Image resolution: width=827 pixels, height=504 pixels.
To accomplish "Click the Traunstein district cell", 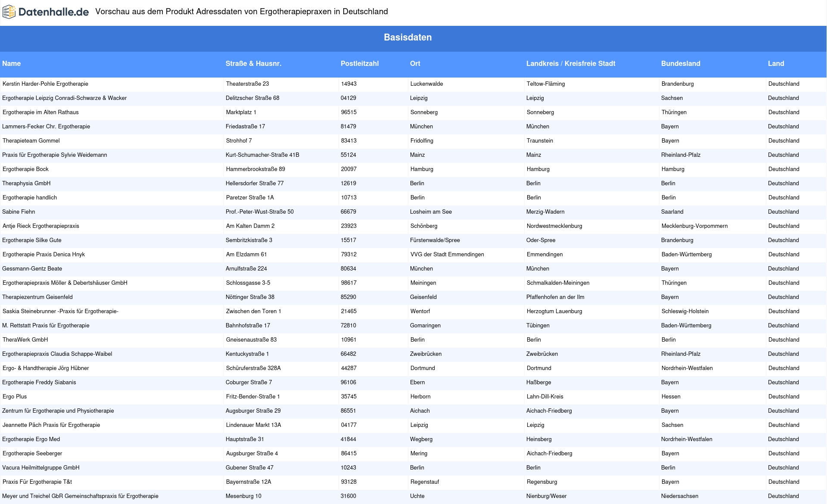I will point(540,141).
